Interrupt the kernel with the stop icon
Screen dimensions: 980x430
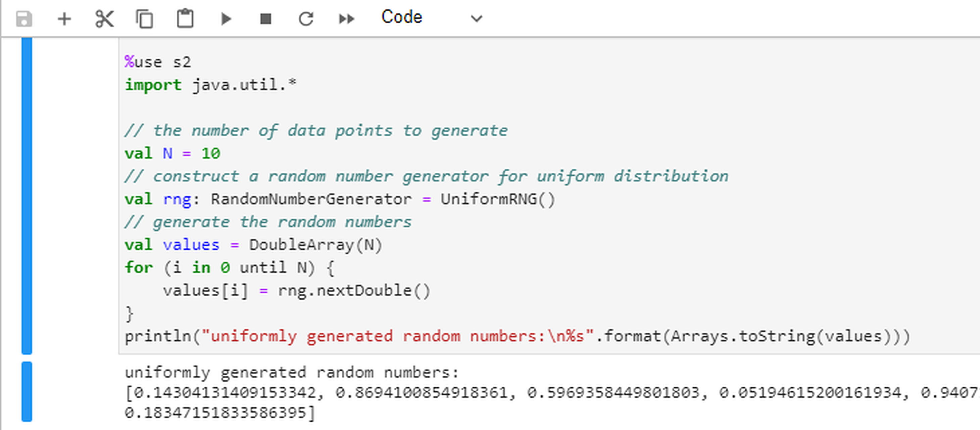click(x=265, y=19)
